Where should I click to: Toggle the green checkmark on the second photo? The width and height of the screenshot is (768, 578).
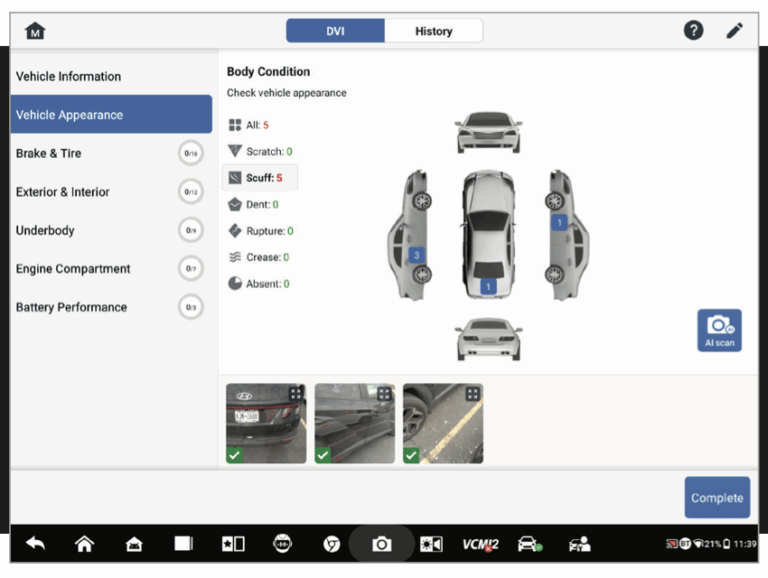[323, 455]
